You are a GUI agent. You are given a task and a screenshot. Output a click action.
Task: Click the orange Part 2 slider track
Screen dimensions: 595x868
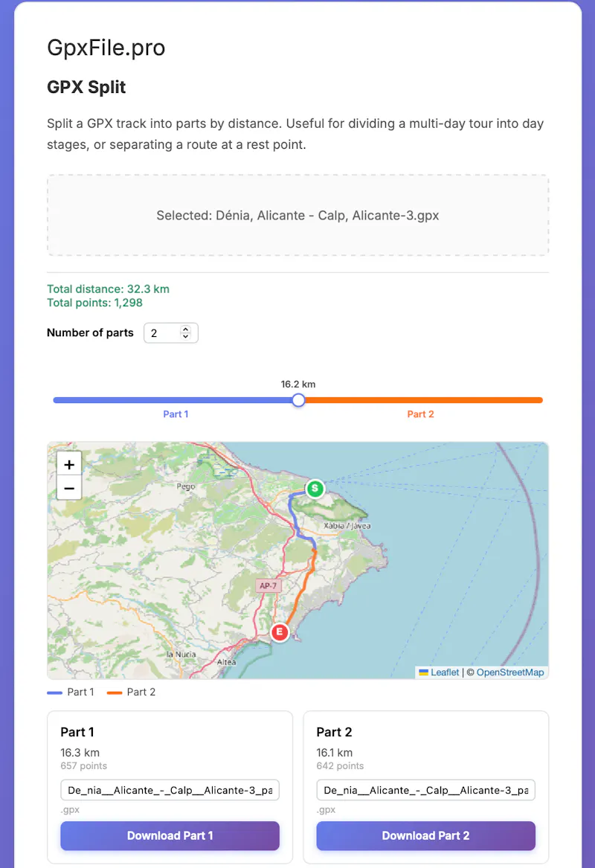tap(423, 399)
